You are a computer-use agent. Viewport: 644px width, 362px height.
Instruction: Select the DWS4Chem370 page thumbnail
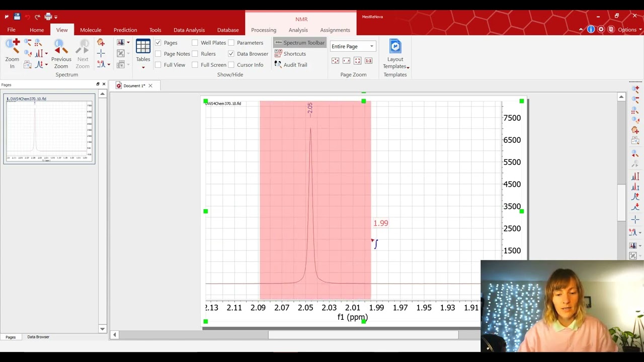pyautogui.click(x=49, y=129)
